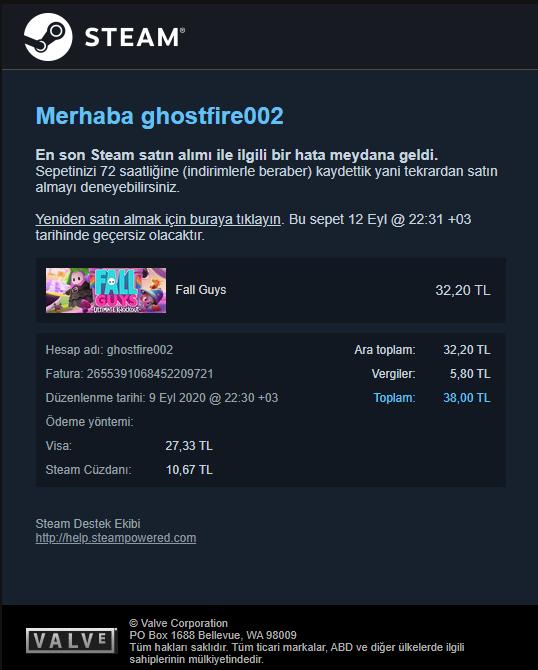The height and width of the screenshot is (670, 538).
Task: Open the 'Yeniden satın almak için buraya tıklayın' link
Action: click(158, 219)
